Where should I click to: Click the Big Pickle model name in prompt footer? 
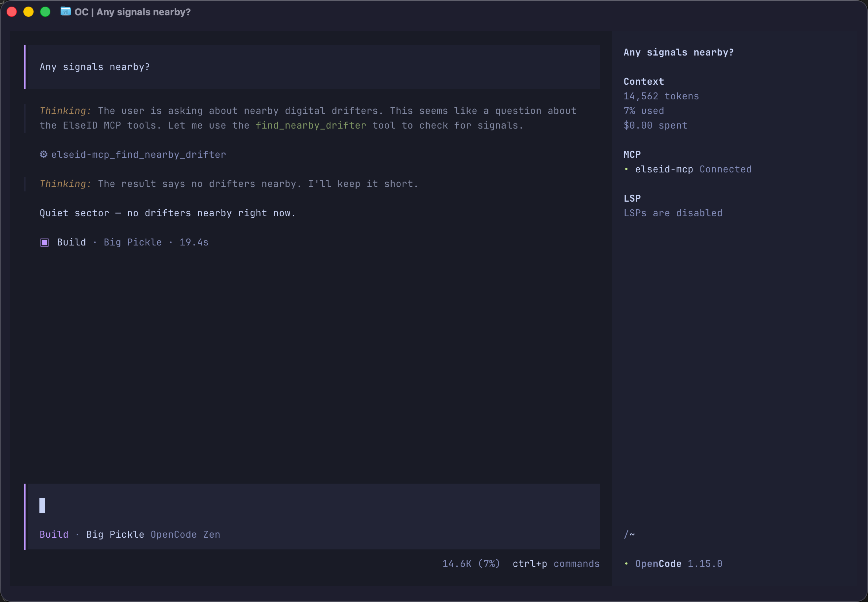click(x=115, y=534)
